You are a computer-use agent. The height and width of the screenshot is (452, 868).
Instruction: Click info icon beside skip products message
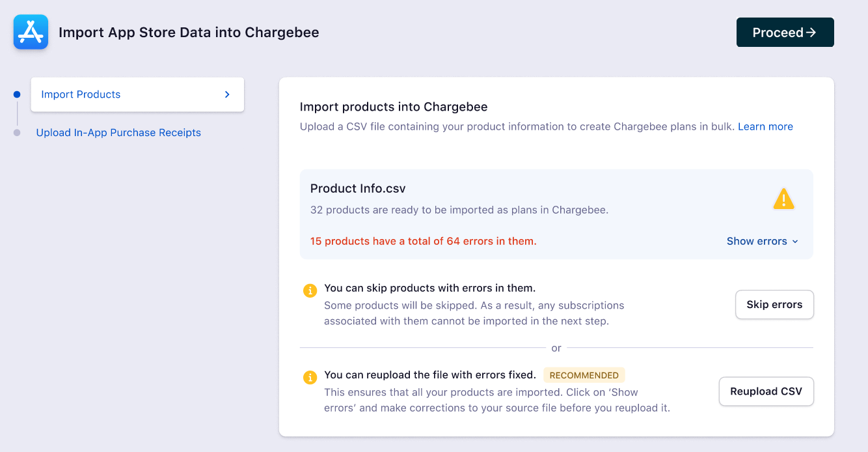pyautogui.click(x=310, y=290)
